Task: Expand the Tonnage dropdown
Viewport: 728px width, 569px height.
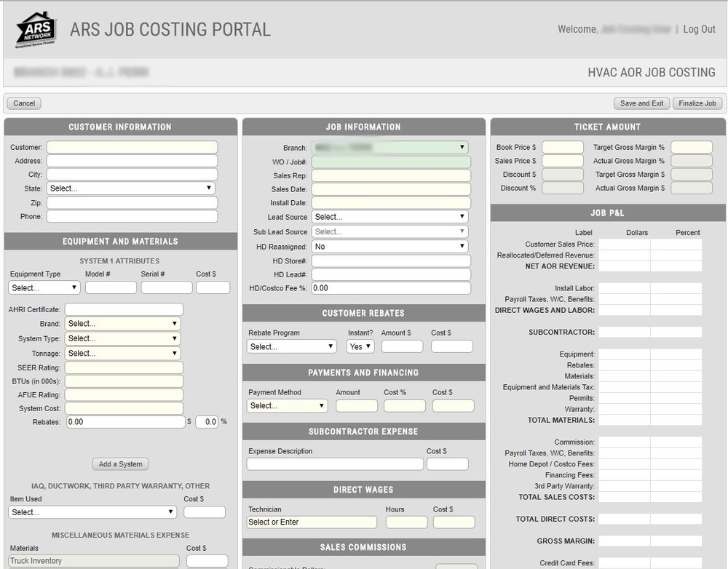Action: click(x=122, y=353)
